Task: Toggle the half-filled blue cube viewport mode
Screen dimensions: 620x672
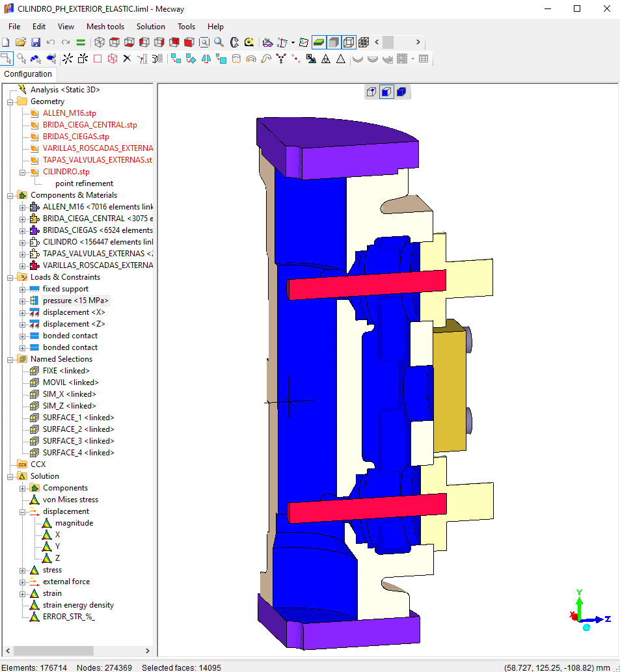Action: click(x=386, y=92)
